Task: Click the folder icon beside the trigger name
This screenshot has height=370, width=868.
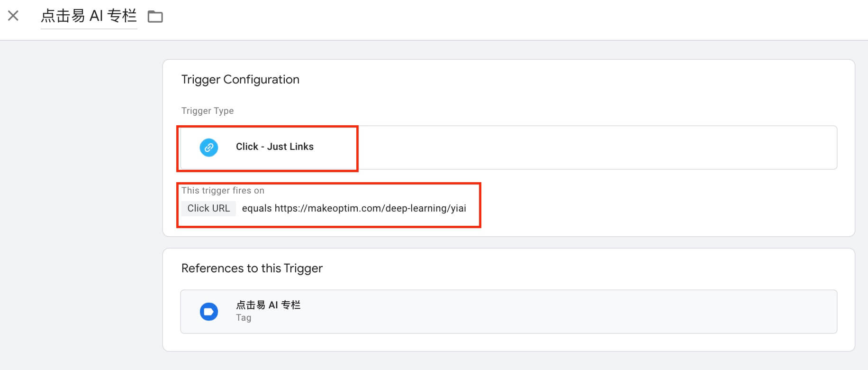Action: pos(155,17)
